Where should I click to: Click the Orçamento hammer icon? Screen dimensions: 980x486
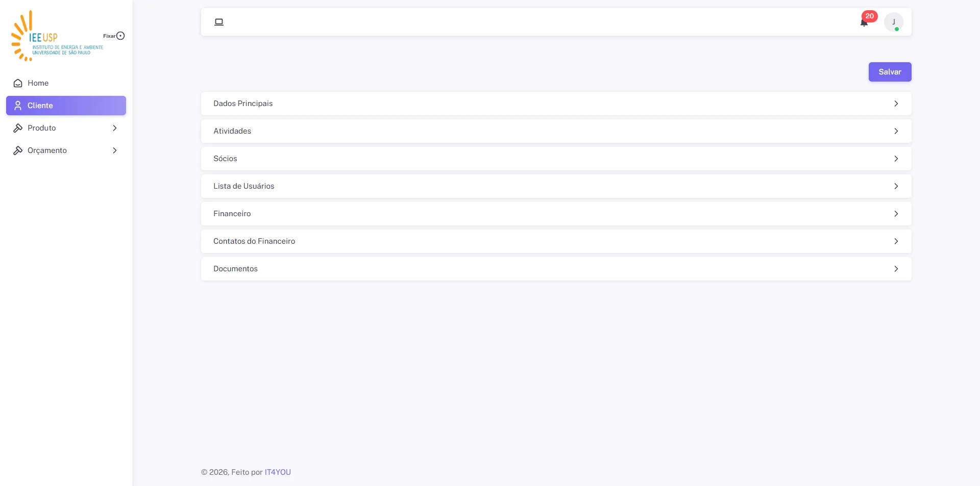pos(18,150)
